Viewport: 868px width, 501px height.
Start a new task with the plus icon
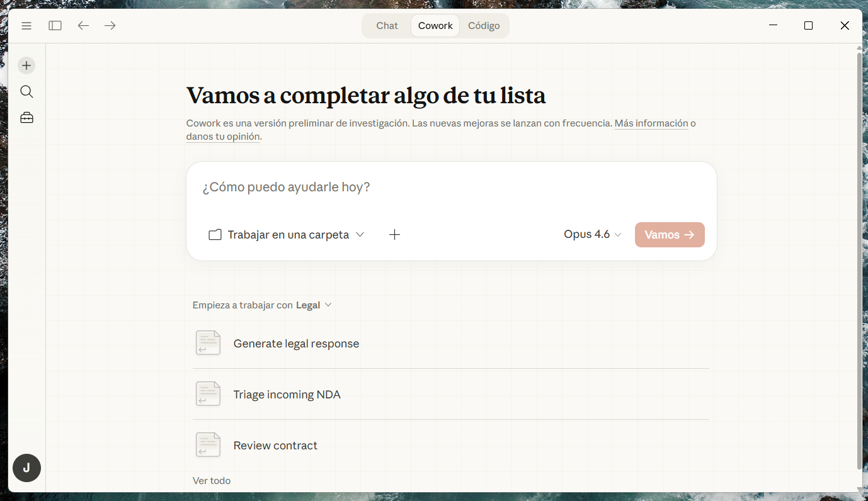pos(26,65)
